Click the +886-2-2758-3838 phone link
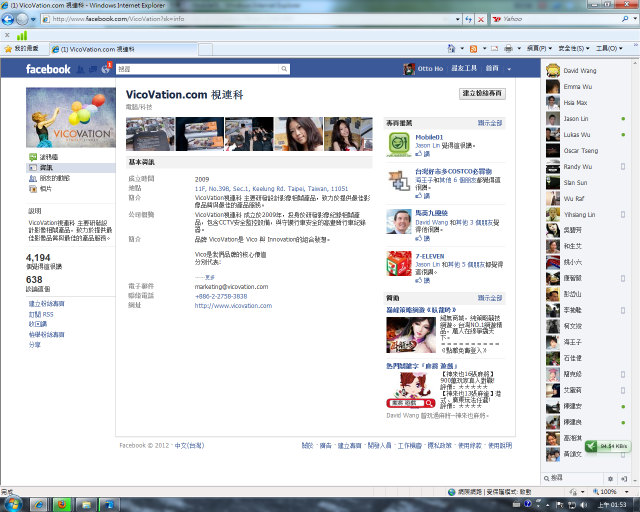Image resolution: width=640 pixels, height=512 pixels. coord(220,296)
